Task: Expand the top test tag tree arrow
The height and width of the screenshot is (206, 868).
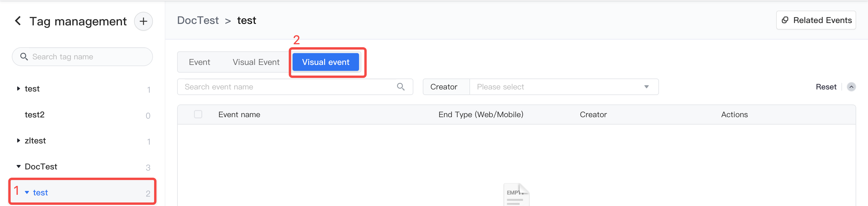Action: [19, 89]
